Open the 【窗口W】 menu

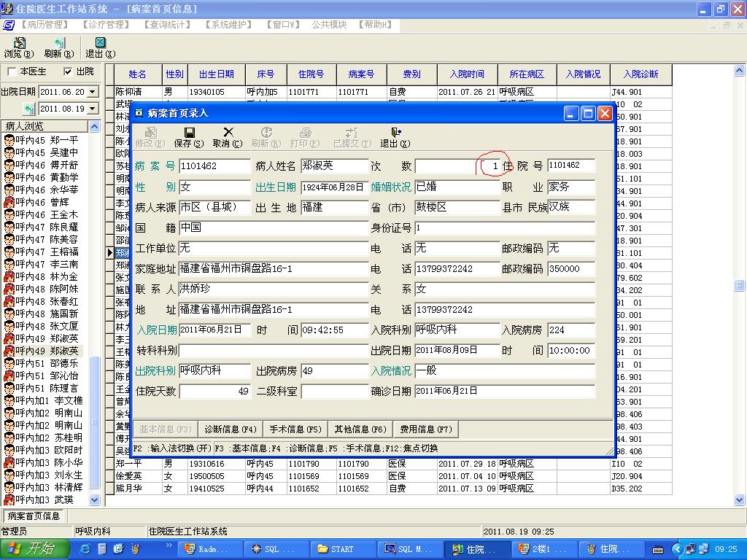[x=283, y=24]
